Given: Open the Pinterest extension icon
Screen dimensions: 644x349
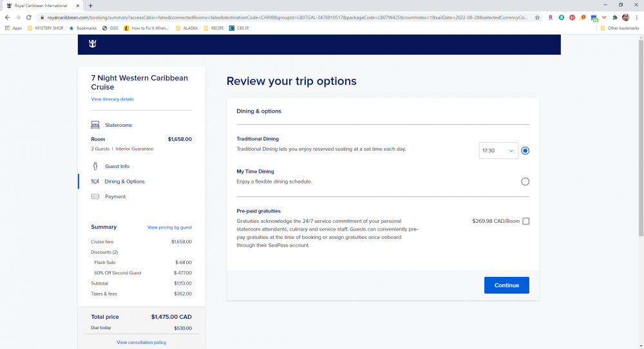Looking at the screenshot, I should (x=572, y=17).
